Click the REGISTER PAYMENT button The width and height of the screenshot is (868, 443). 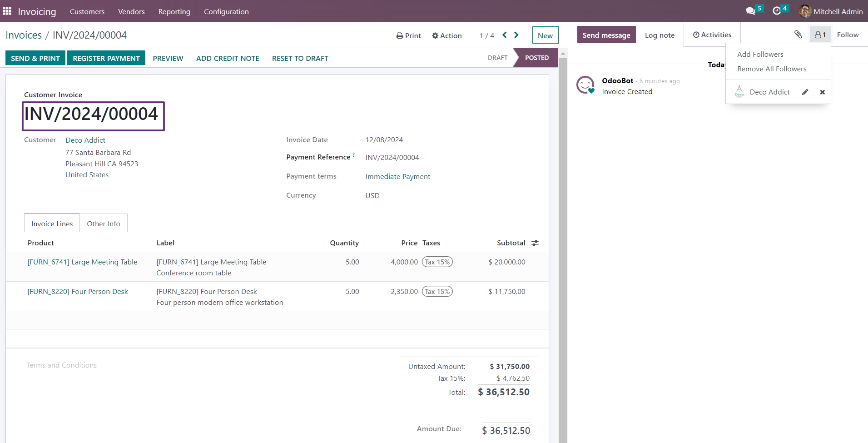[106, 58]
